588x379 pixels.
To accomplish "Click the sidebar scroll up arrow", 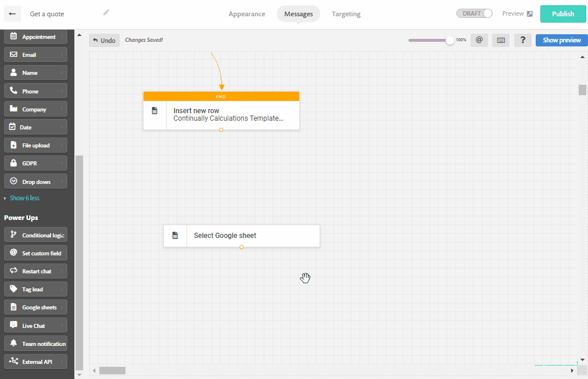I will tap(79, 35).
